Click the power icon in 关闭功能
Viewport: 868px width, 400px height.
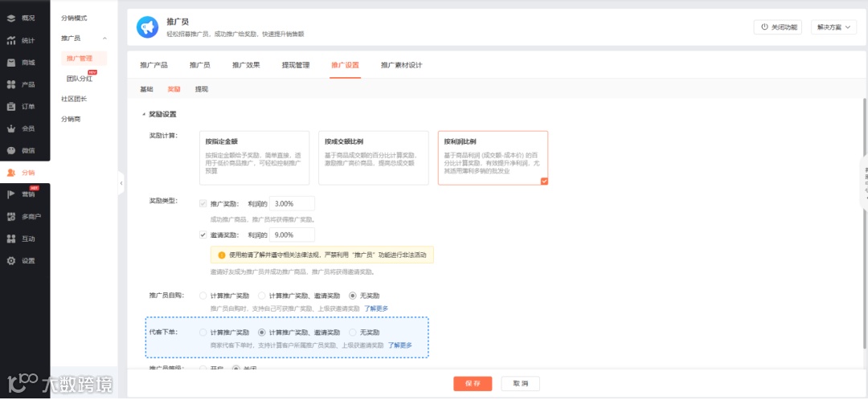[x=764, y=27]
